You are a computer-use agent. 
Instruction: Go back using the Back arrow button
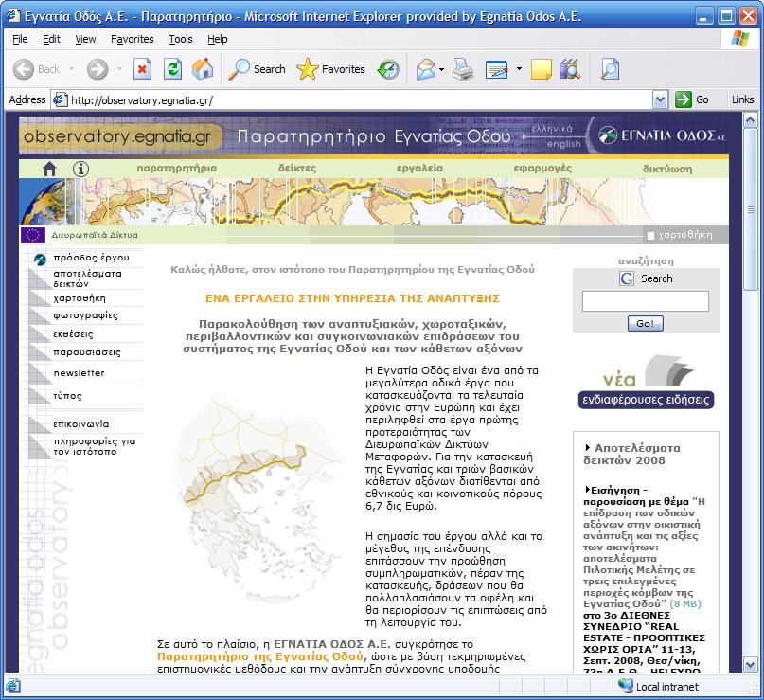24,69
